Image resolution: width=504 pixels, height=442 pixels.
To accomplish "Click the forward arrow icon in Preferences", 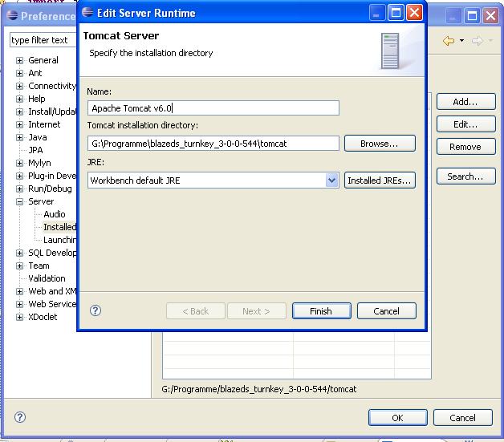I will tap(478, 41).
